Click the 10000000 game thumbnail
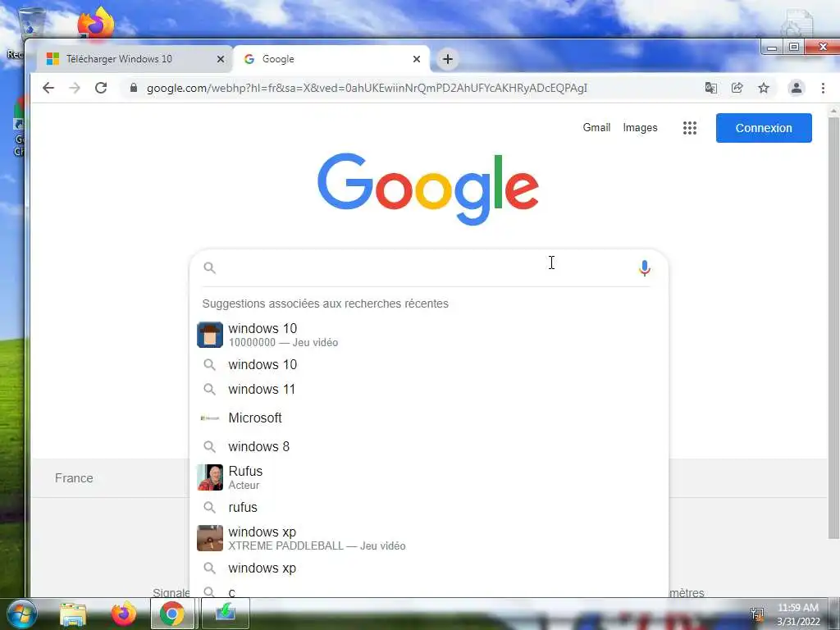This screenshot has width=840, height=630. [x=210, y=335]
